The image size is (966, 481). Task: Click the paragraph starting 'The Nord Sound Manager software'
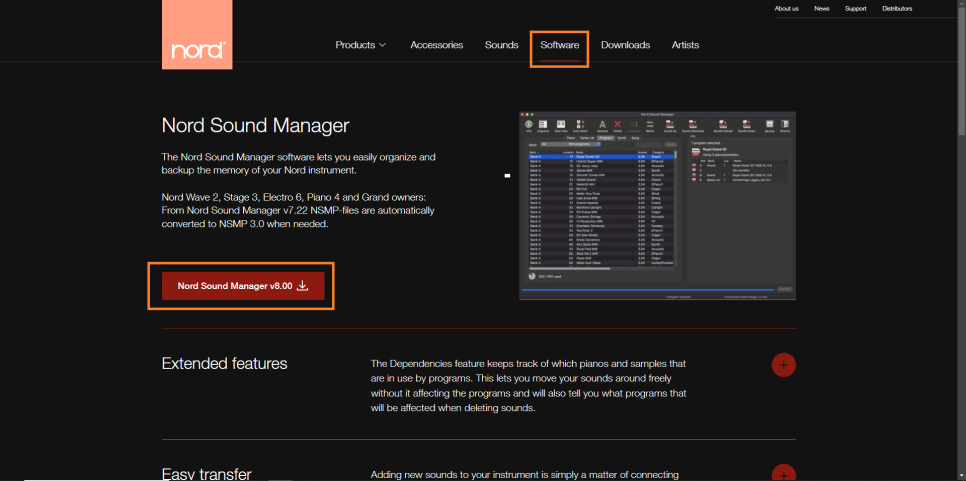point(299,163)
